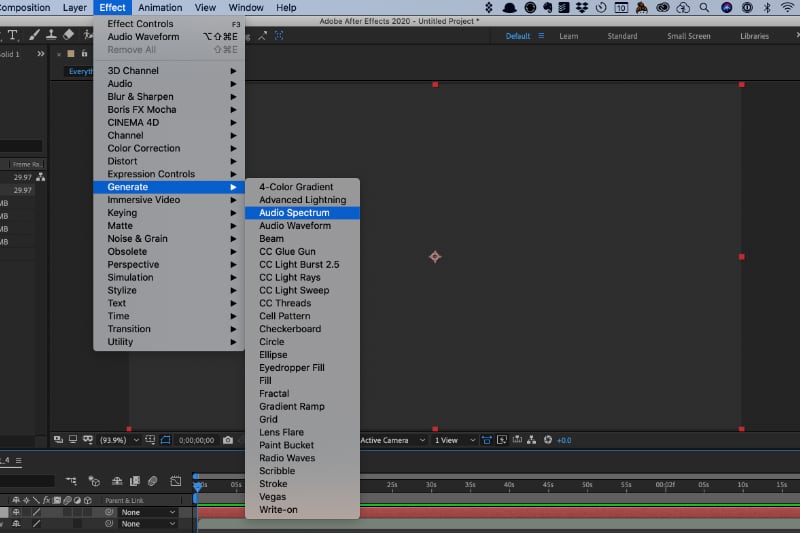Open the comp flowchart icon in viewer

(532, 440)
